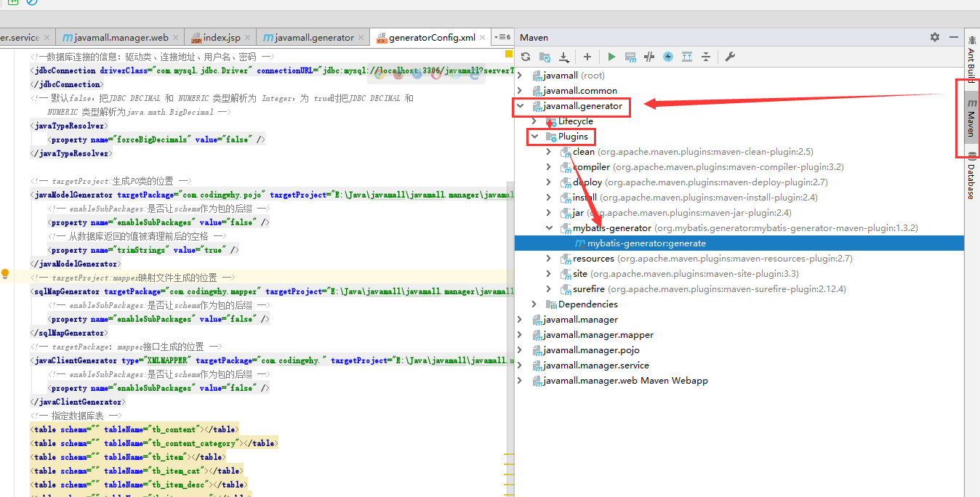Open the hidden tabs list dropdown

click(x=502, y=37)
